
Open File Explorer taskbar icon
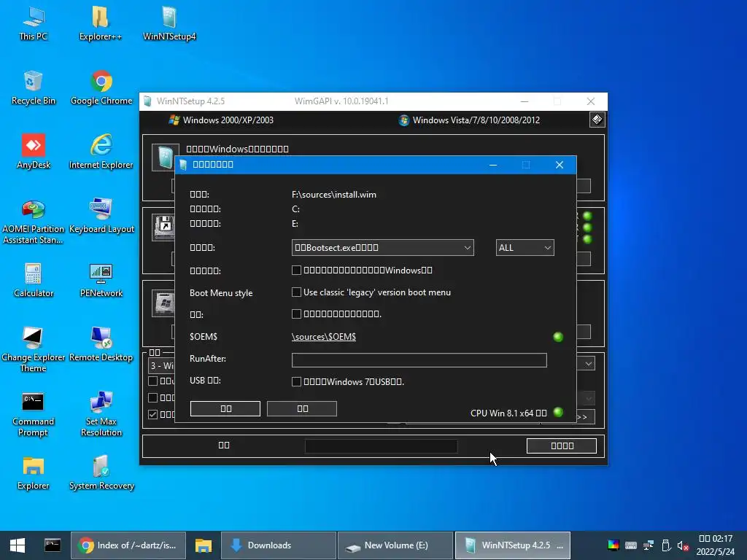204,545
